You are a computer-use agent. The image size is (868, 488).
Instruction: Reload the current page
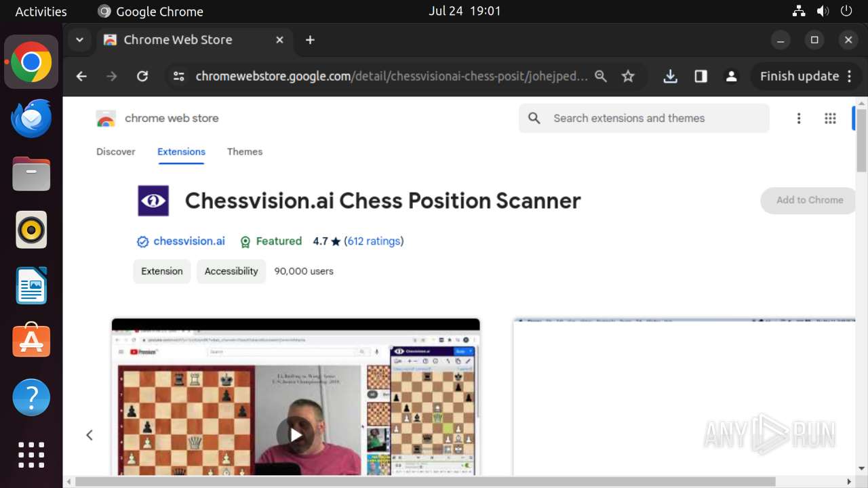[142, 77]
